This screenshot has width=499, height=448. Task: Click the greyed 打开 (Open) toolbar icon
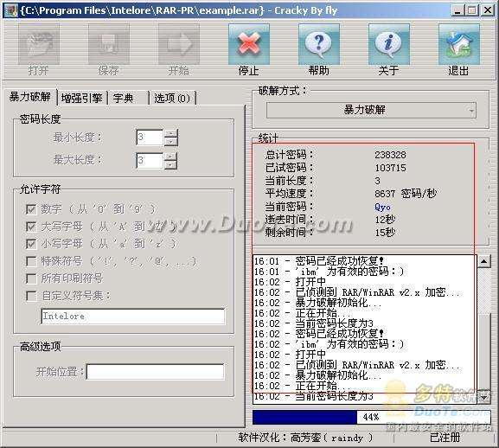point(39,44)
